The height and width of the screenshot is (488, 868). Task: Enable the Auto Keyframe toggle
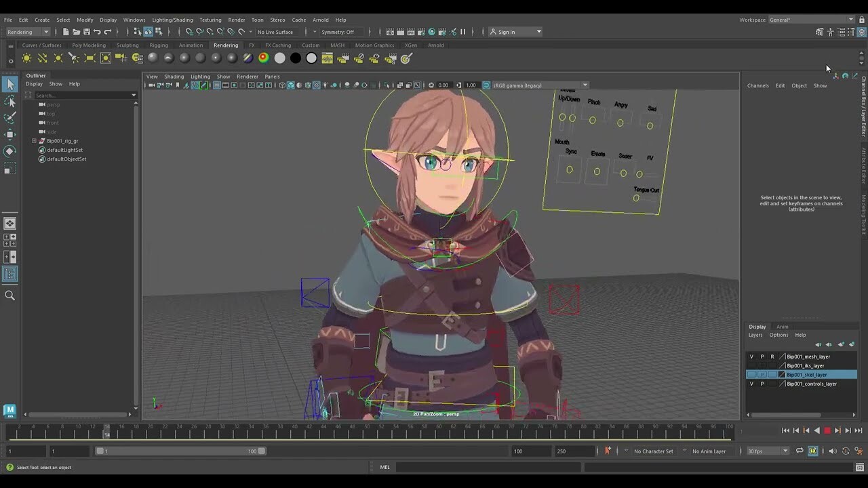pos(812,451)
